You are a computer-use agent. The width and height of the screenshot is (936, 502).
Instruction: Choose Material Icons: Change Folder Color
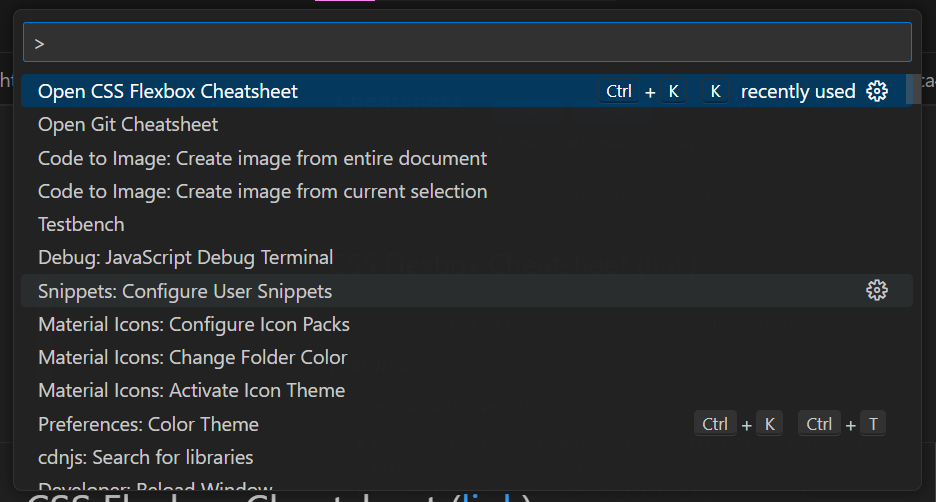[192, 358]
